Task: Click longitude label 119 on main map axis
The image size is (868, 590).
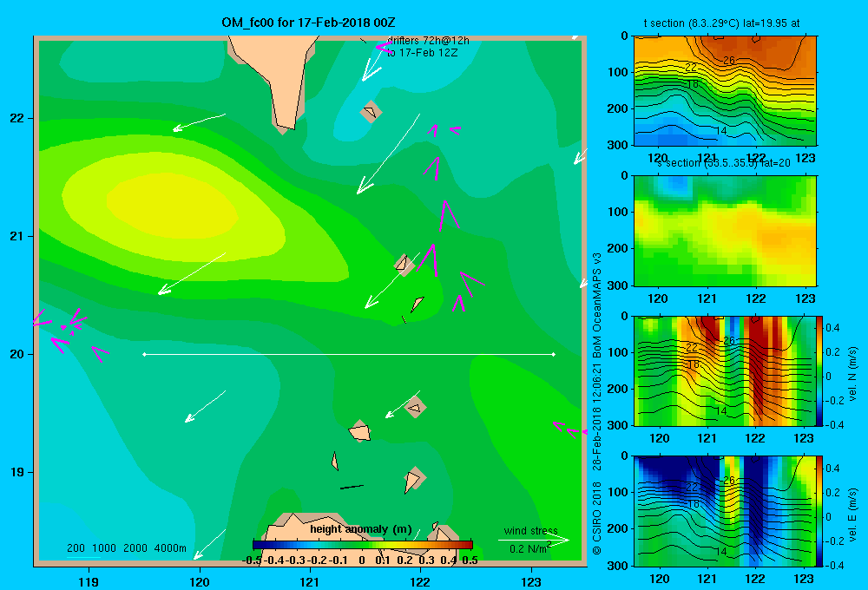Action: (x=89, y=581)
